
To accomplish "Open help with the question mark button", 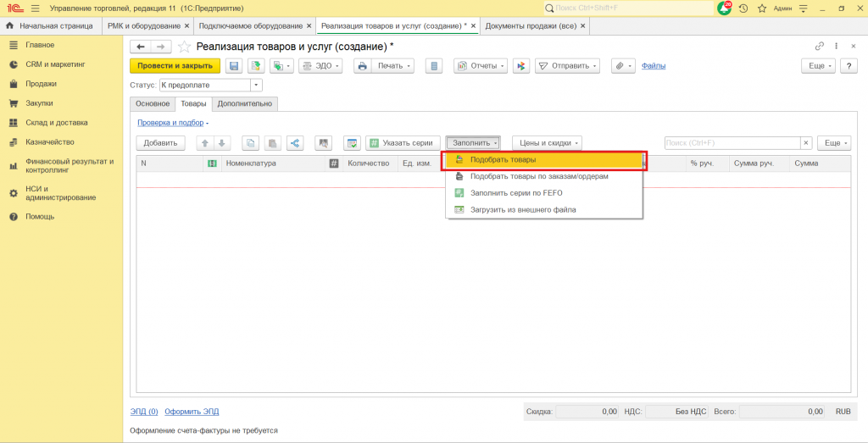I will click(x=849, y=66).
